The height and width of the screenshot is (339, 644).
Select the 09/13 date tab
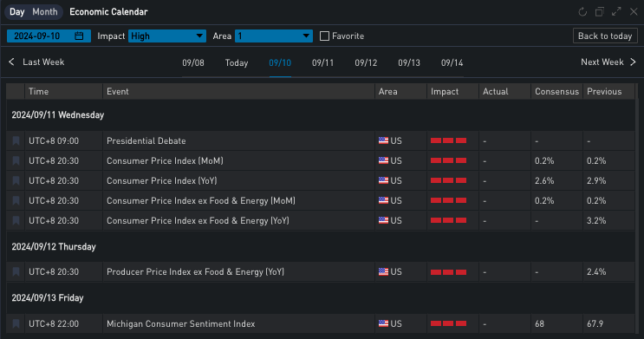(409, 63)
